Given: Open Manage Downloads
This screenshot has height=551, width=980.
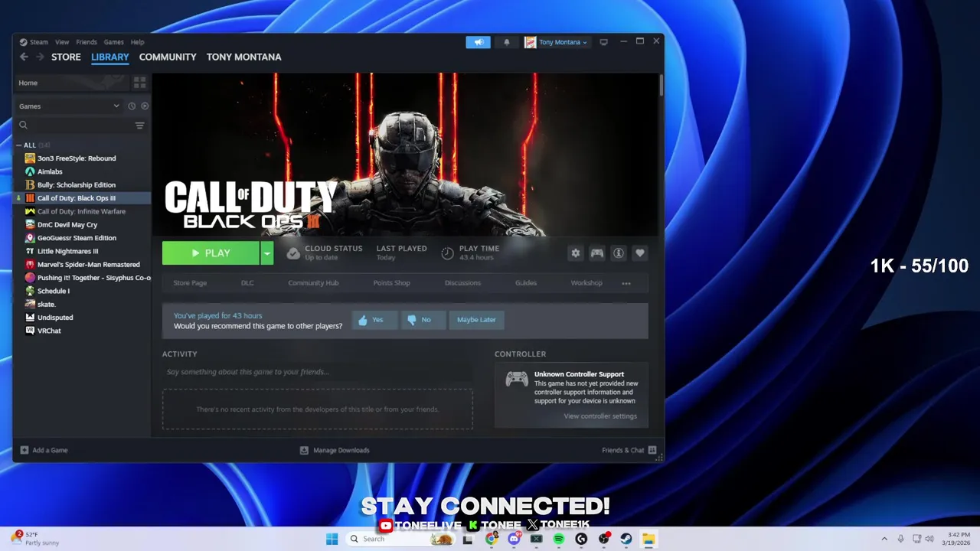Looking at the screenshot, I should (x=335, y=450).
